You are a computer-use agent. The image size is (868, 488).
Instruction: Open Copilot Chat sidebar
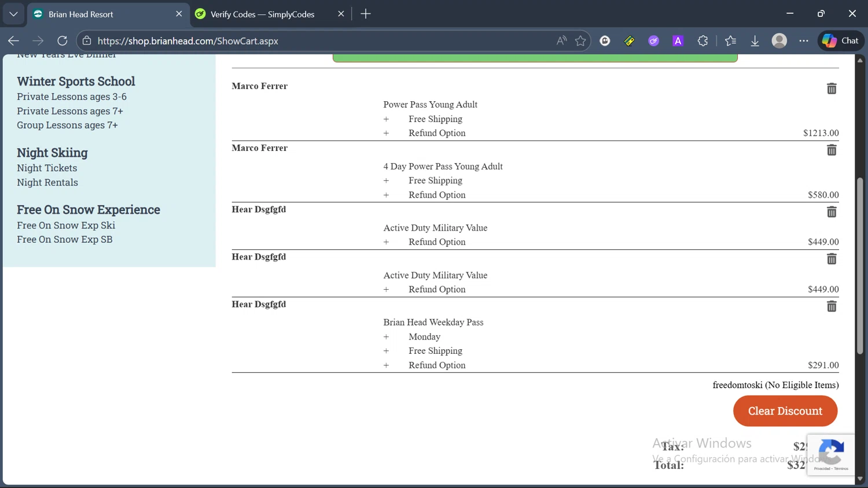pos(841,41)
